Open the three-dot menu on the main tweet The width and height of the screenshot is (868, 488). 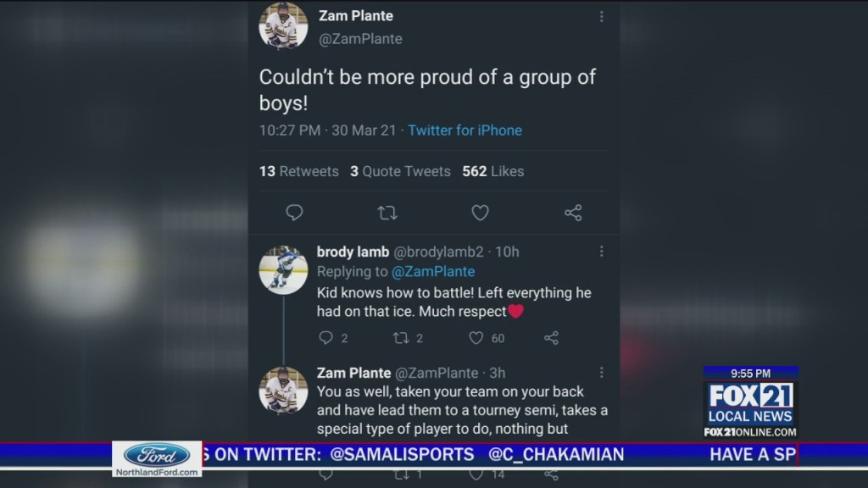(x=602, y=15)
